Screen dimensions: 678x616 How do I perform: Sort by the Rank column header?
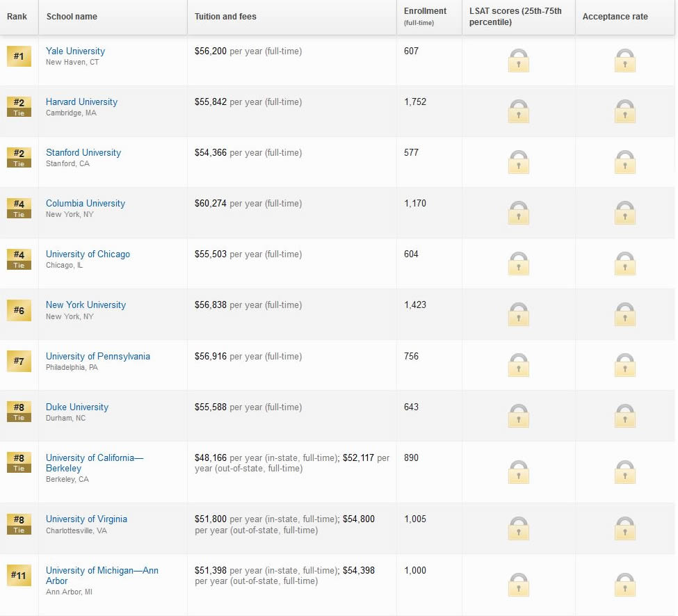pyautogui.click(x=17, y=17)
